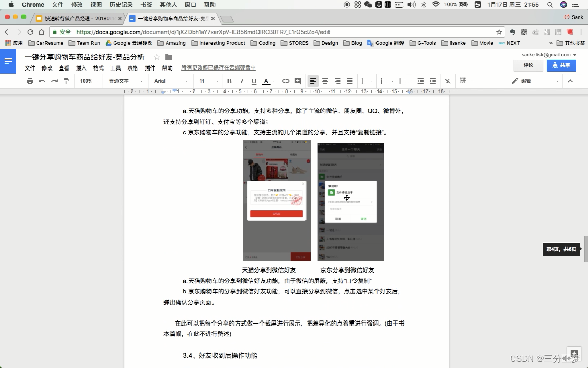Click the 所有更改都已保存在云端硬盘中 link
The width and height of the screenshot is (588, 368).
218,68
